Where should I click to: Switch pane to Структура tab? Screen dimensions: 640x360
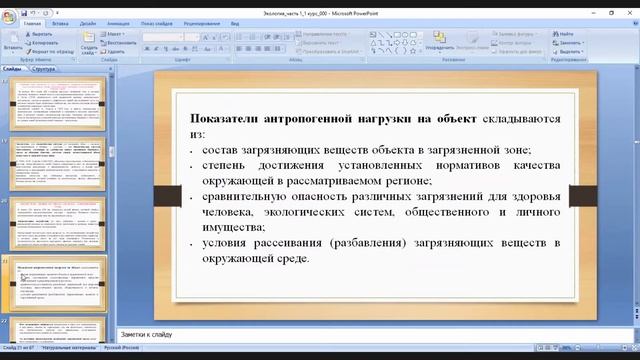click(x=43, y=69)
